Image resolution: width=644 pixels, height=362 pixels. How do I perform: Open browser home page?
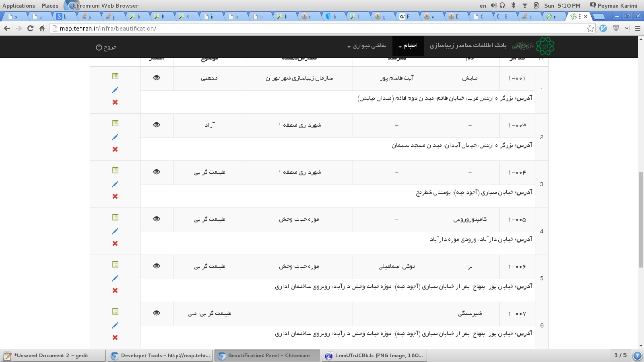(x=42, y=28)
